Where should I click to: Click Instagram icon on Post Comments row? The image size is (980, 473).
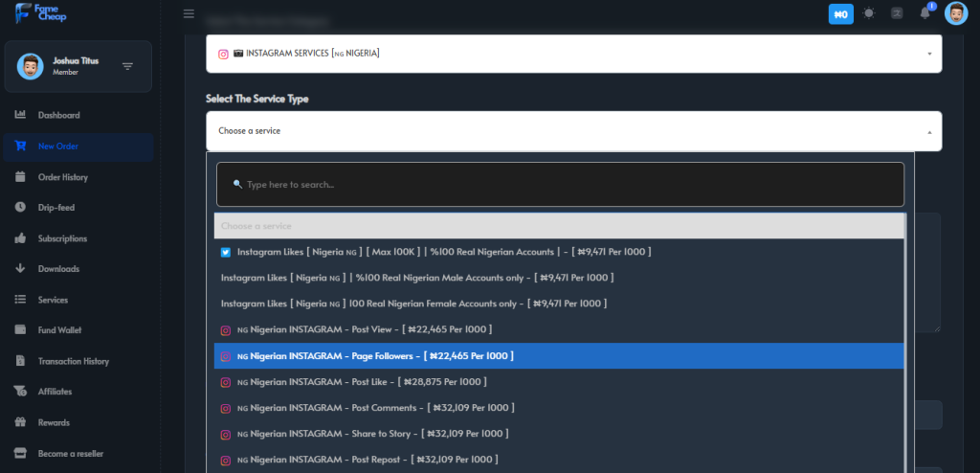tap(226, 409)
